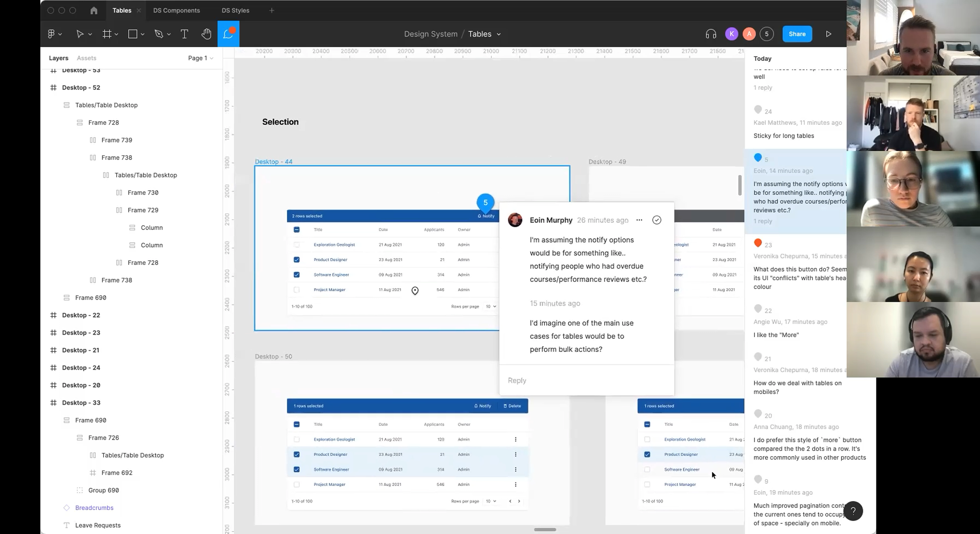Resolve Eoin Murphy's comment with checkmark

[x=657, y=220]
